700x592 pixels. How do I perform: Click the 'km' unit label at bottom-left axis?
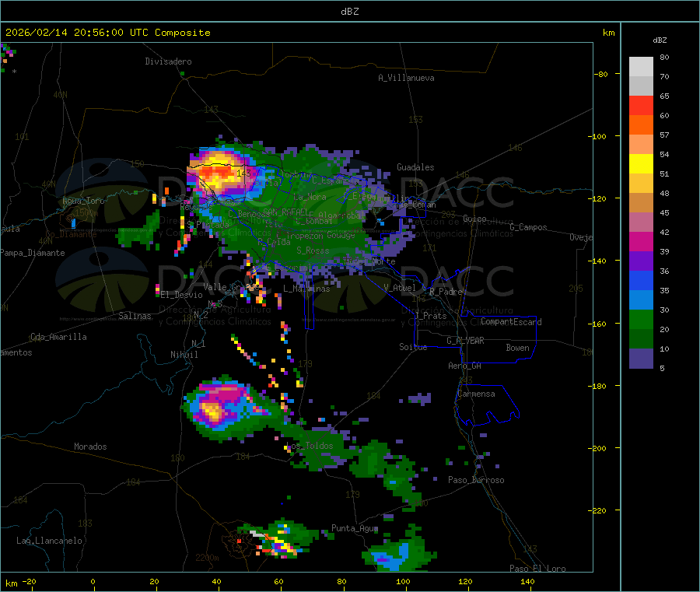click(x=11, y=583)
